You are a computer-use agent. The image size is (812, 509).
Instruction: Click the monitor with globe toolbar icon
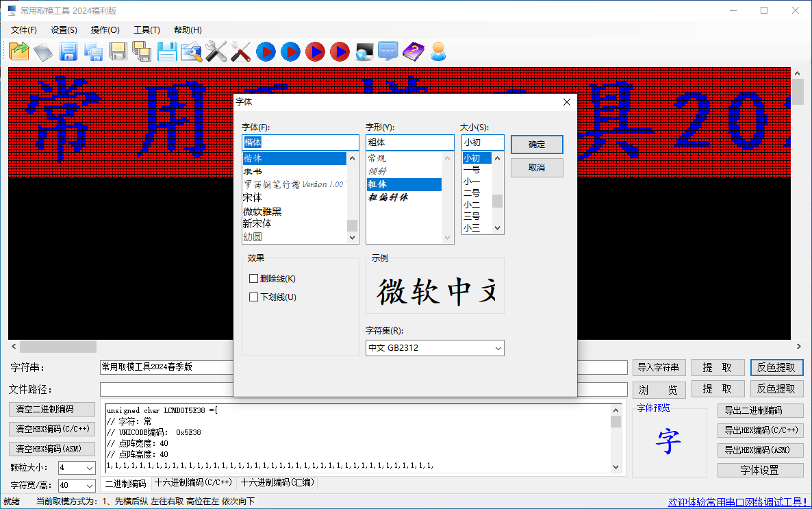(x=364, y=51)
